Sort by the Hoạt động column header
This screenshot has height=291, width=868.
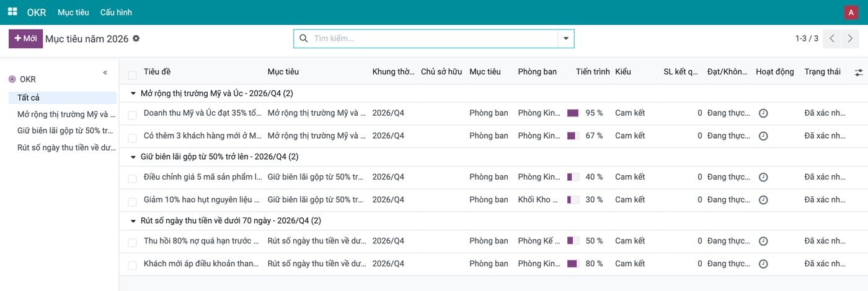(x=775, y=72)
